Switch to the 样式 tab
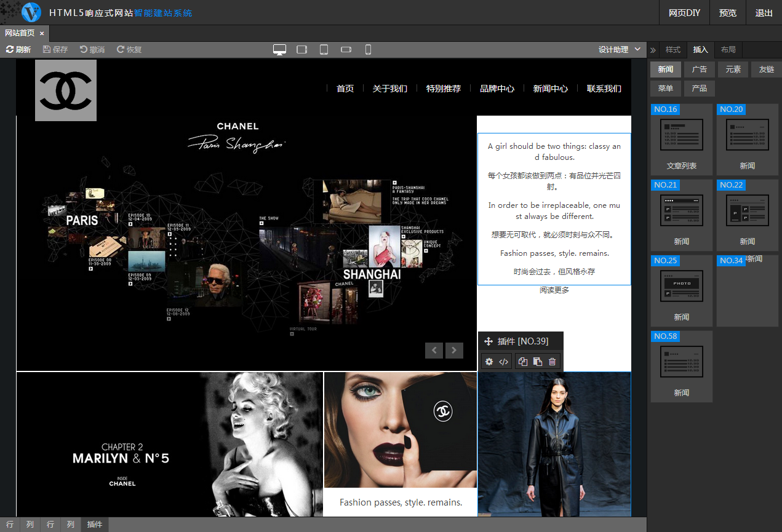The width and height of the screenshot is (782, 532). (673, 50)
